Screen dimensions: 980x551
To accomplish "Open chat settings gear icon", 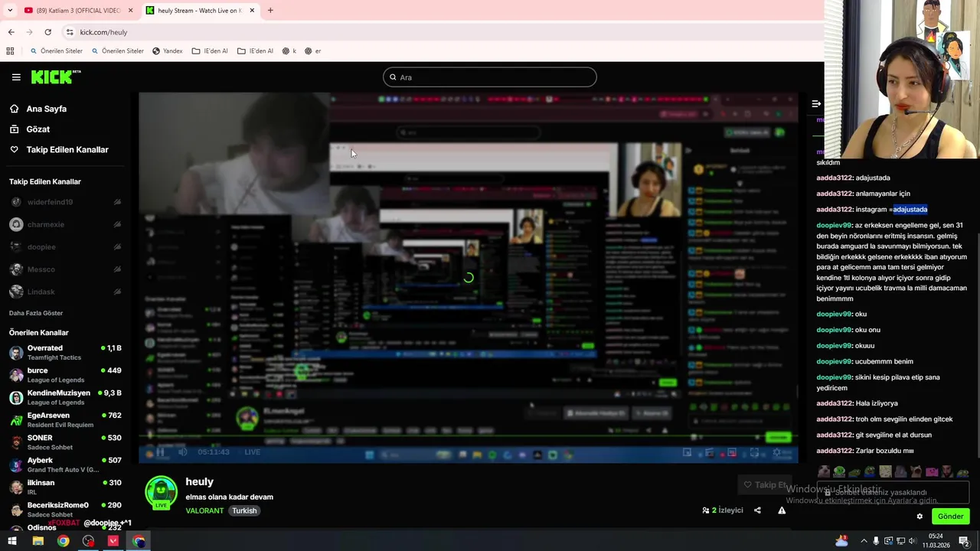I will click(x=920, y=517).
